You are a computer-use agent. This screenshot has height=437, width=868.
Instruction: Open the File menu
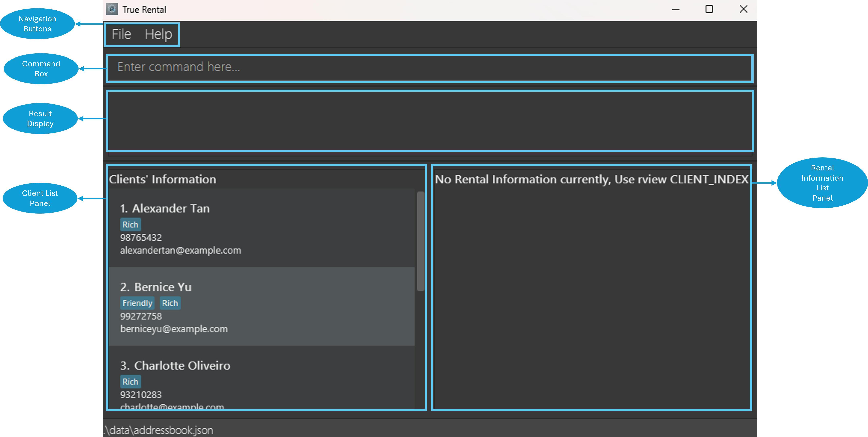click(121, 34)
